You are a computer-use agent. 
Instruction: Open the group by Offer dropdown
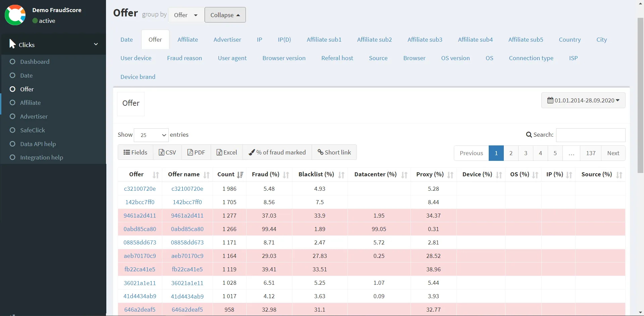coord(186,15)
